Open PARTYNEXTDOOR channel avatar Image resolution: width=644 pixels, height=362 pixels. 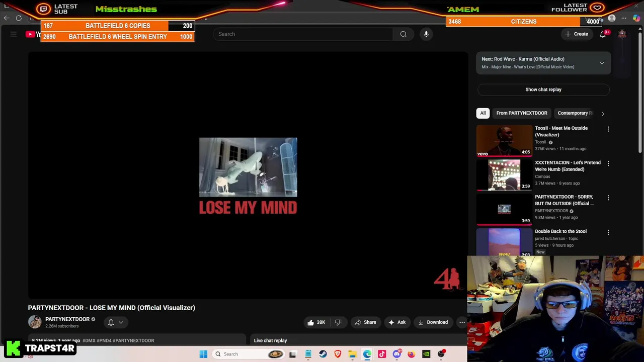point(35,322)
